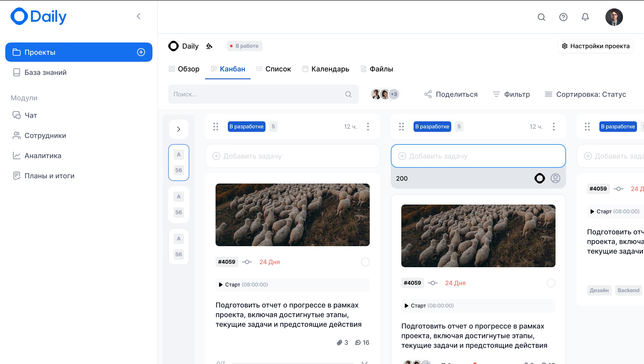Expand the collapsed kanban column arrow

(179, 129)
